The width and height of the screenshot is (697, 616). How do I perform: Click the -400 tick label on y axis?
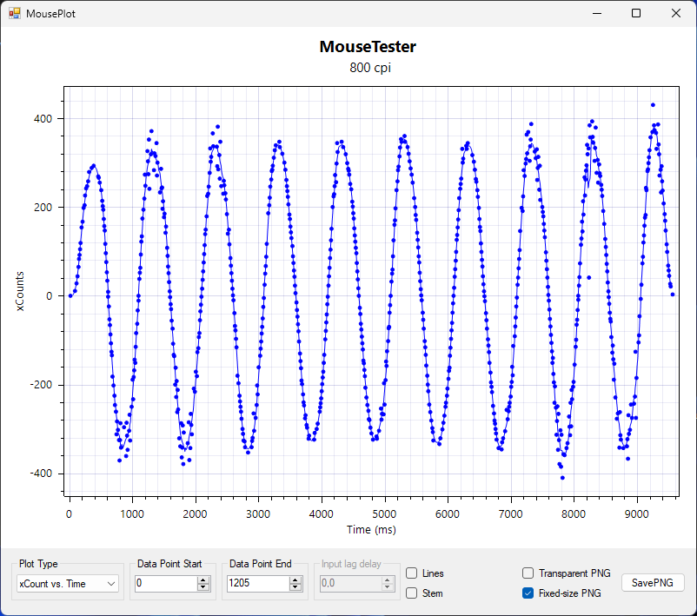[41, 474]
